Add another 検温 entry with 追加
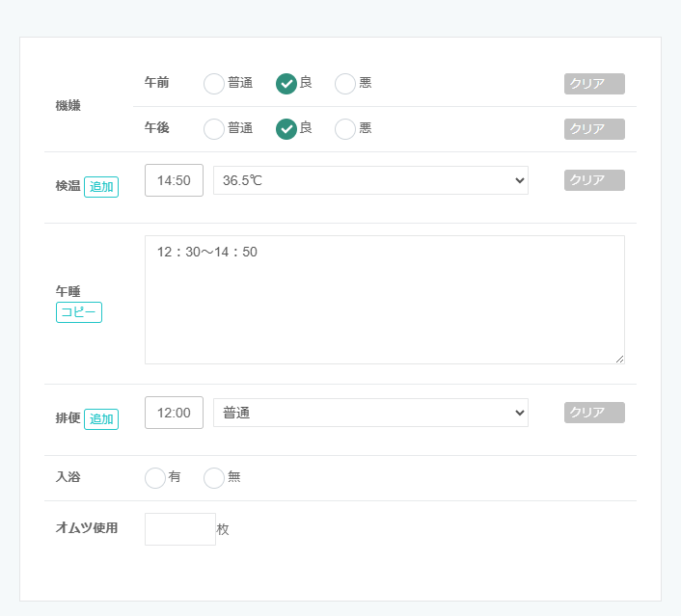681x616 pixels. (101, 187)
